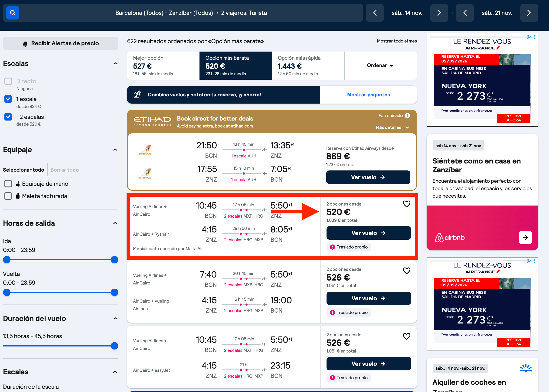Toggle the Directo checkbox
This screenshot has width=549, height=392.
[8, 81]
